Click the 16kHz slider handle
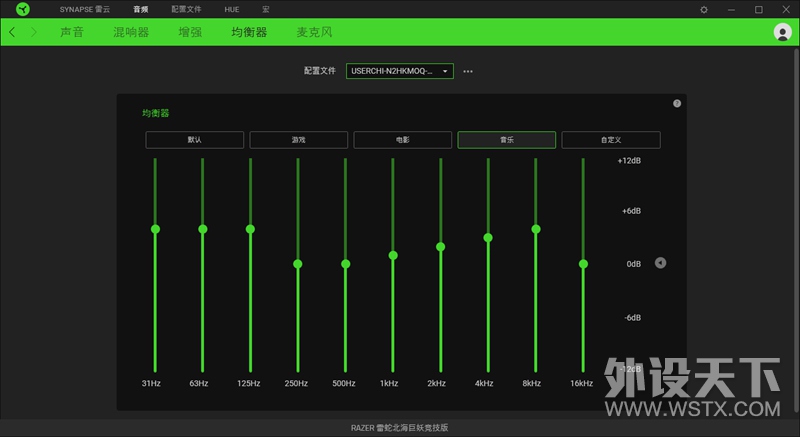Viewport: 800px width, 437px height. point(583,264)
